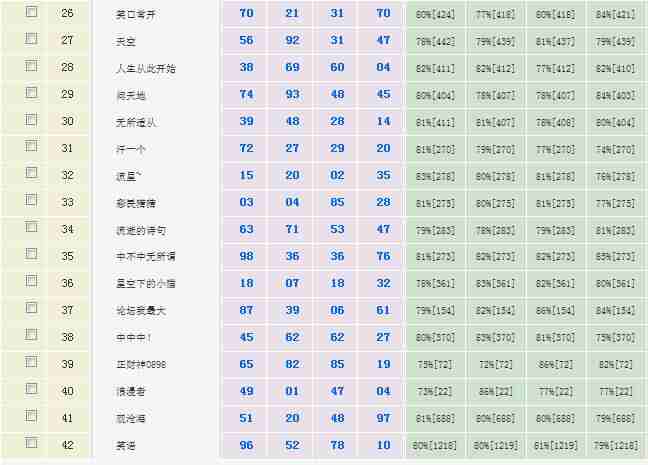Click the 84%[421] cell in row 26
Screen dimensions: 648x465
pyautogui.click(x=615, y=14)
